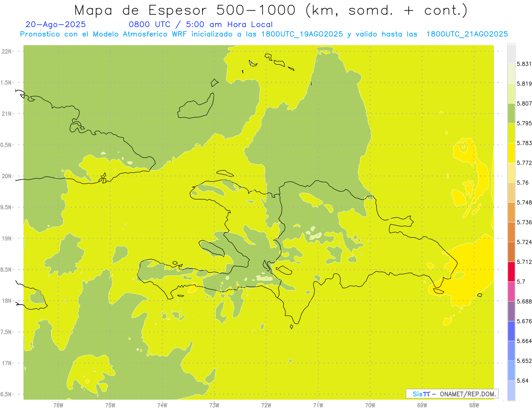Click the legend value 5.652
The image size is (532, 411).
(524, 361)
